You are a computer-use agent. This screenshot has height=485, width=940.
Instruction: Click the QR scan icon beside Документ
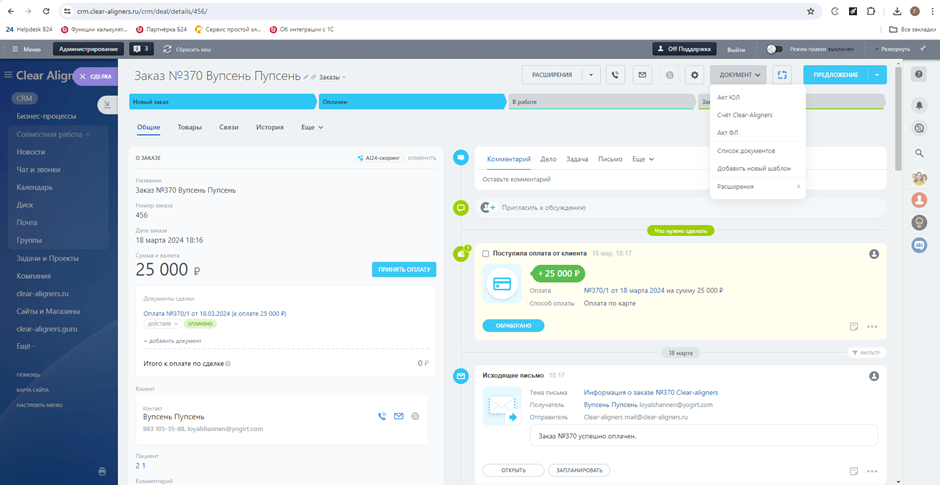pyautogui.click(x=782, y=75)
